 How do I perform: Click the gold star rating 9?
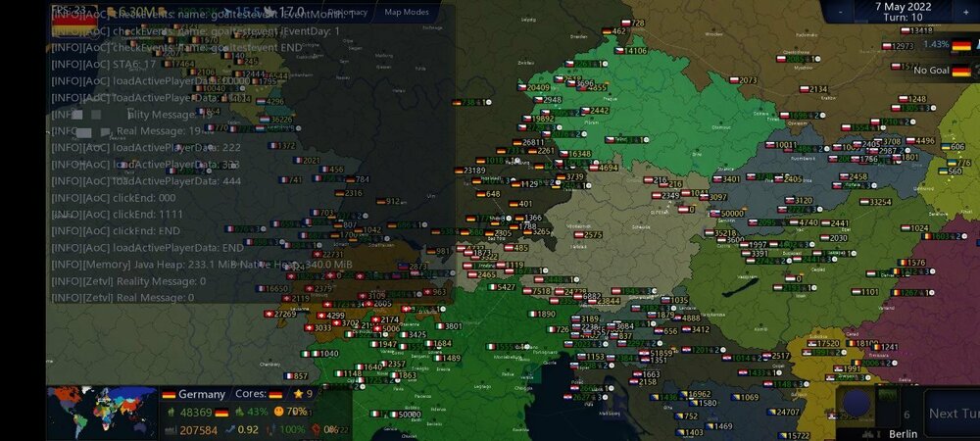[303, 394]
